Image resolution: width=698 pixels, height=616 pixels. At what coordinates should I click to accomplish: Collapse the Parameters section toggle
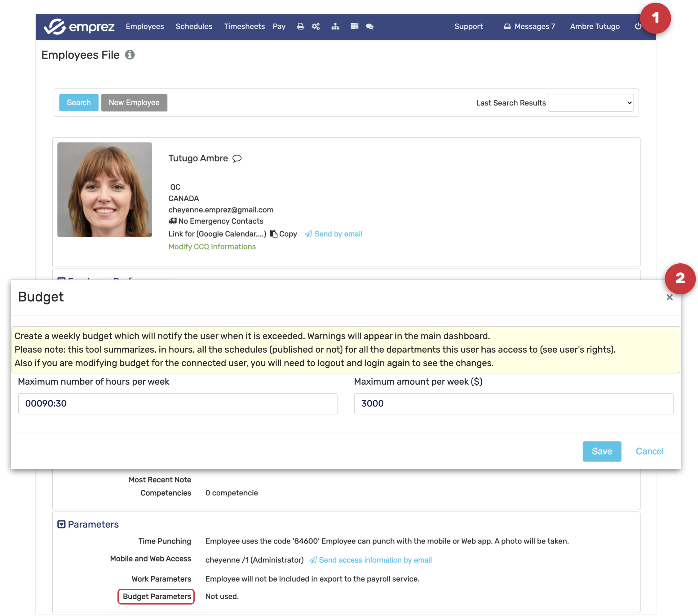(x=61, y=524)
